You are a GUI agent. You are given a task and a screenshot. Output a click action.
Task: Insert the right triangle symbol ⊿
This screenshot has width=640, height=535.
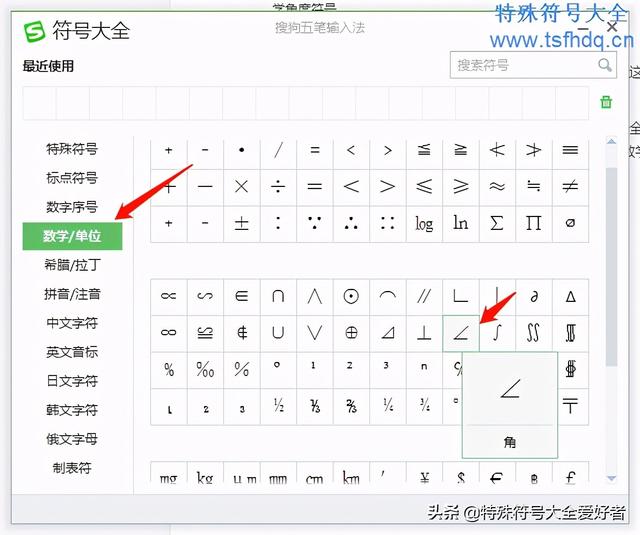point(388,333)
